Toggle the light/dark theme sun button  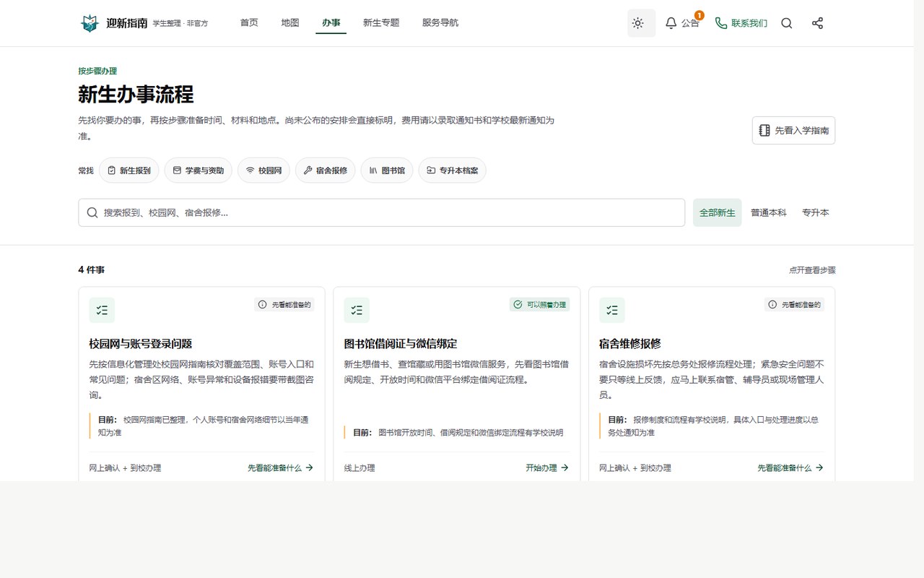(x=641, y=23)
